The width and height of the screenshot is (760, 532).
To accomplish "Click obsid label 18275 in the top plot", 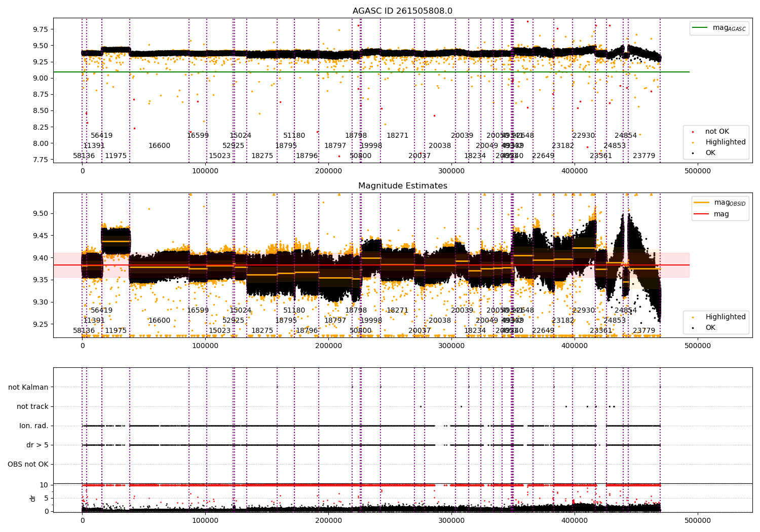I will click(x=262, y=156).
